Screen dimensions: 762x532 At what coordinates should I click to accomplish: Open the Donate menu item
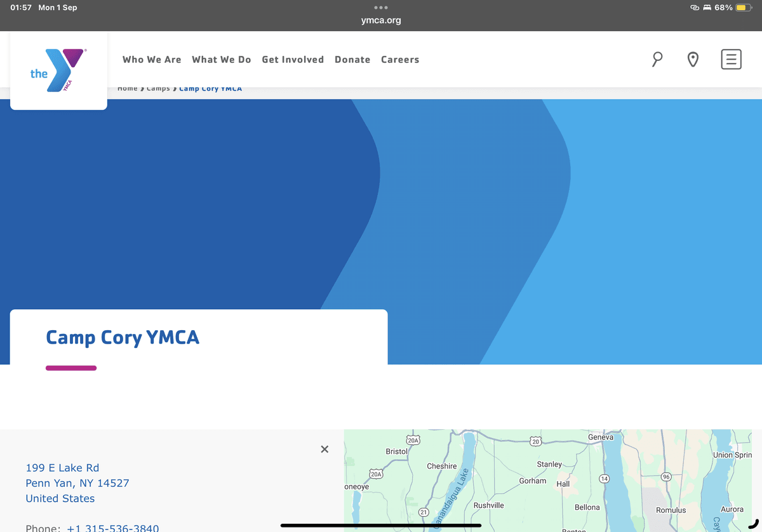352,60
